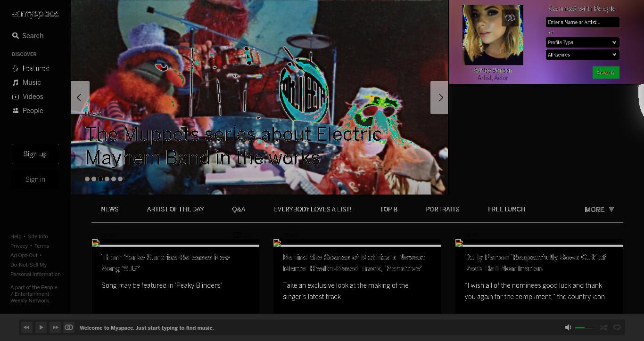Switch to the NEWS tab
Screen dimensions: 644x341
click(110, 209)
